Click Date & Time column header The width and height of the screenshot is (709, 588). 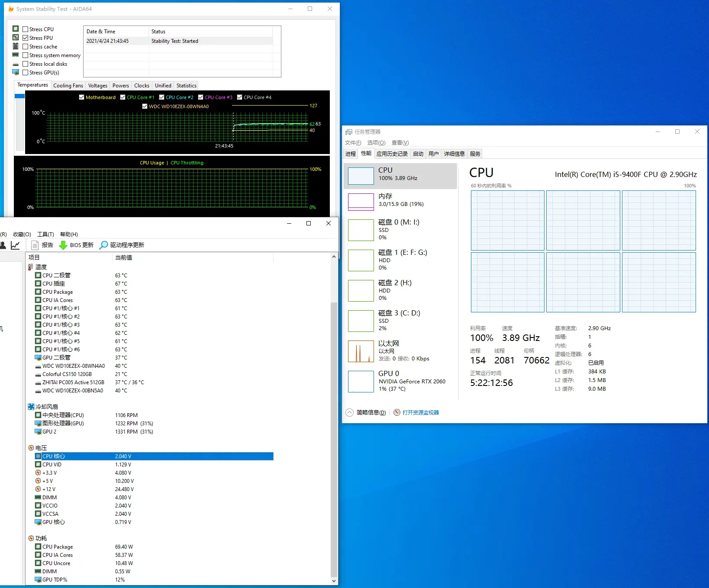pos(116,32)
